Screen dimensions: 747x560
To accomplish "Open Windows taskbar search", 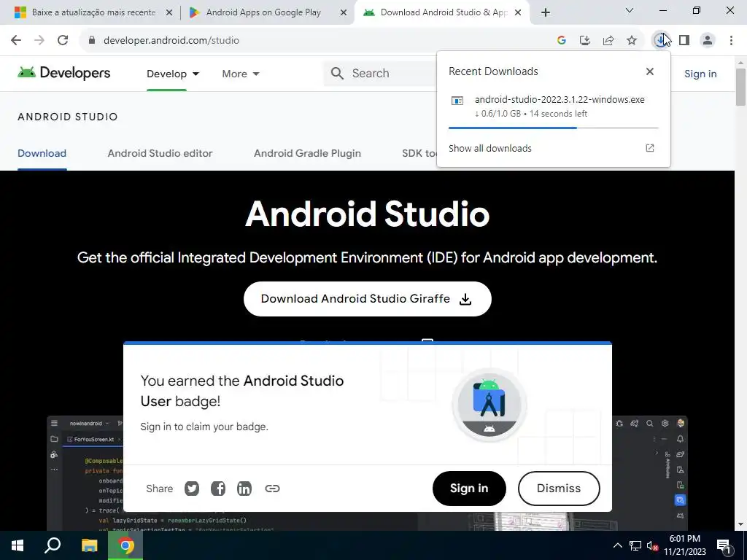I will pyautogui.click(x=53, y=545).
